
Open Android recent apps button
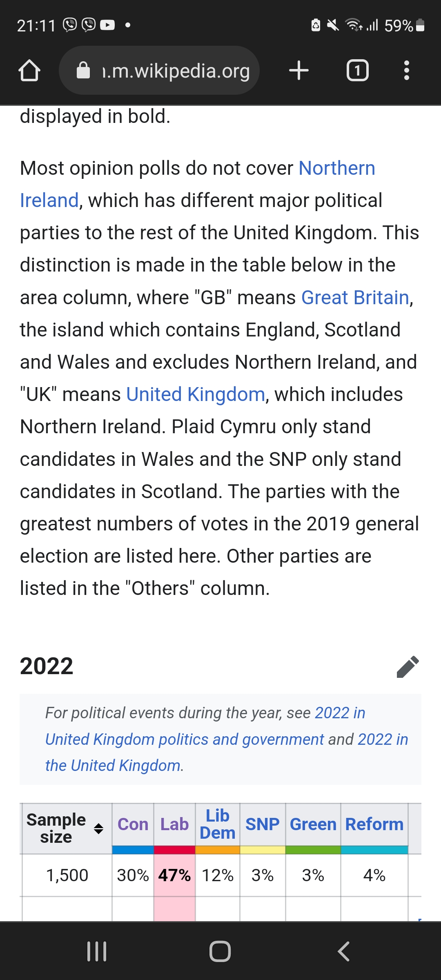pos(97,951)
